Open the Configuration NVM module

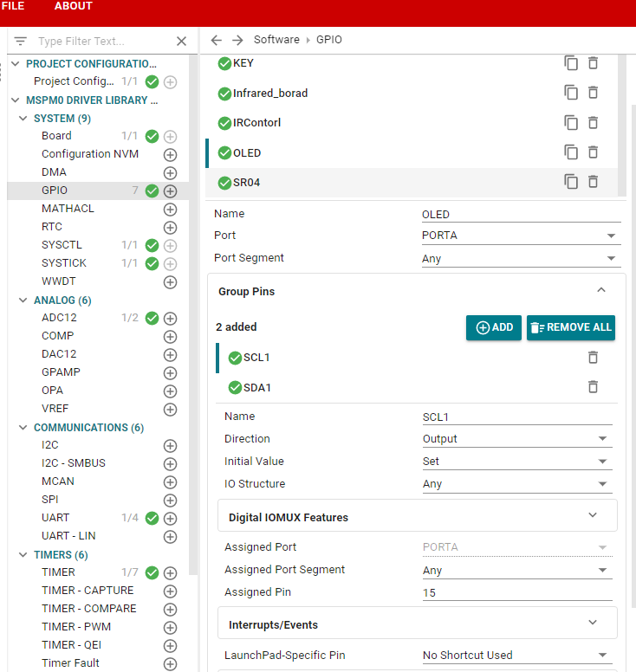click(90, 153)
